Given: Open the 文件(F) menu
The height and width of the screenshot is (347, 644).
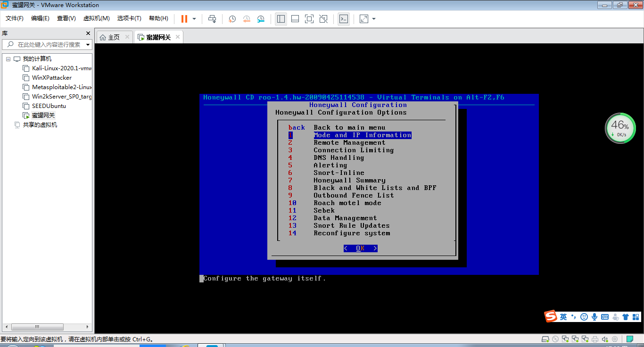Looking at the screenshot, I should pos(15,18).
